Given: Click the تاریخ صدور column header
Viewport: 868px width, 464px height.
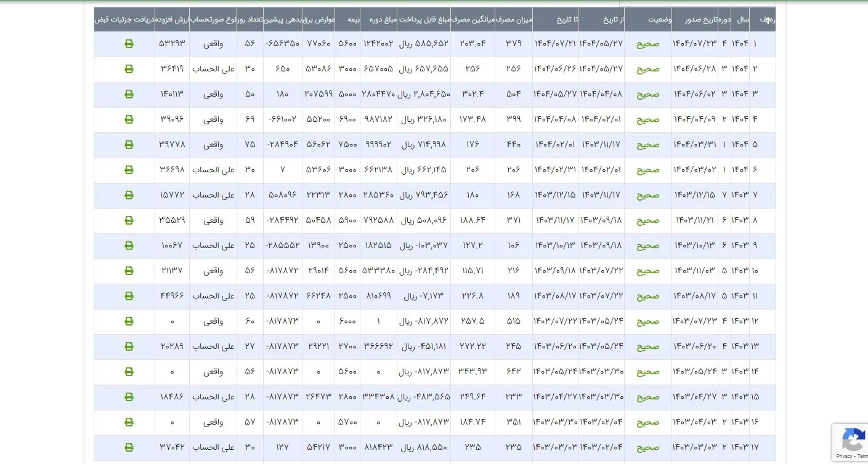Looking at the screenshot, I should click(695, 20).
